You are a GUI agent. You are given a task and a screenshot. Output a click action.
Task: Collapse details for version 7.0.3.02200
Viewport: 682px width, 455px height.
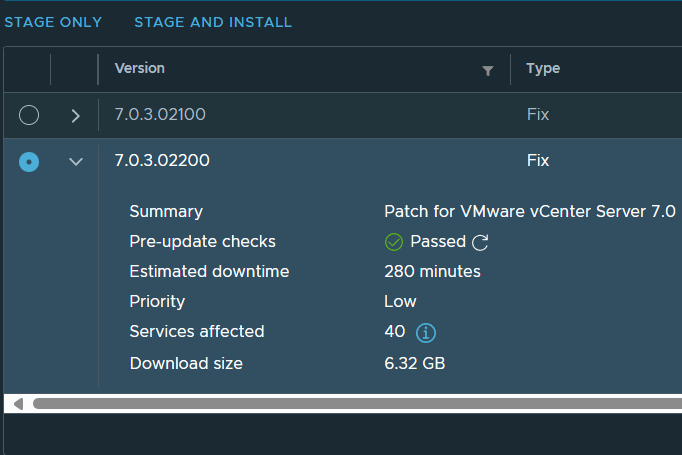click(75, 161)
